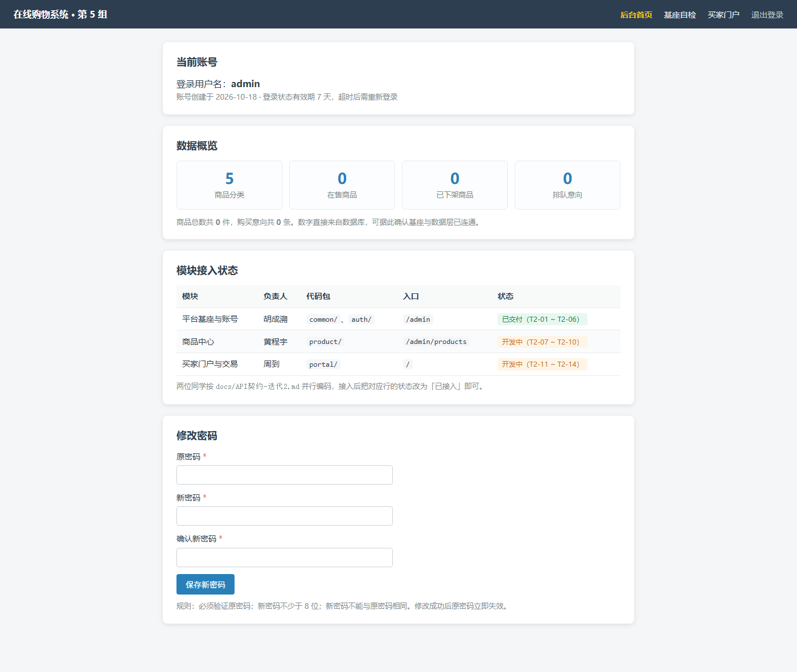797x672 pixels.
Task: Click the /admin/products entry path
Action: 436,342
